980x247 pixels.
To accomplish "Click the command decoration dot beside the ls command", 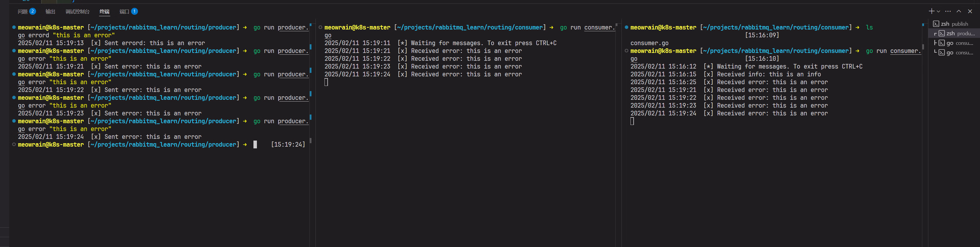I will tap(626, 27).
